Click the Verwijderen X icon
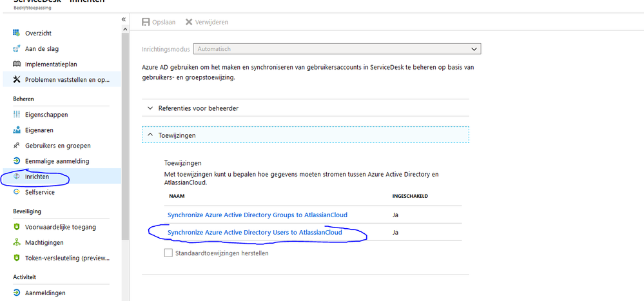Viewport: 644px width, 301px height. [x=189, y=22]
